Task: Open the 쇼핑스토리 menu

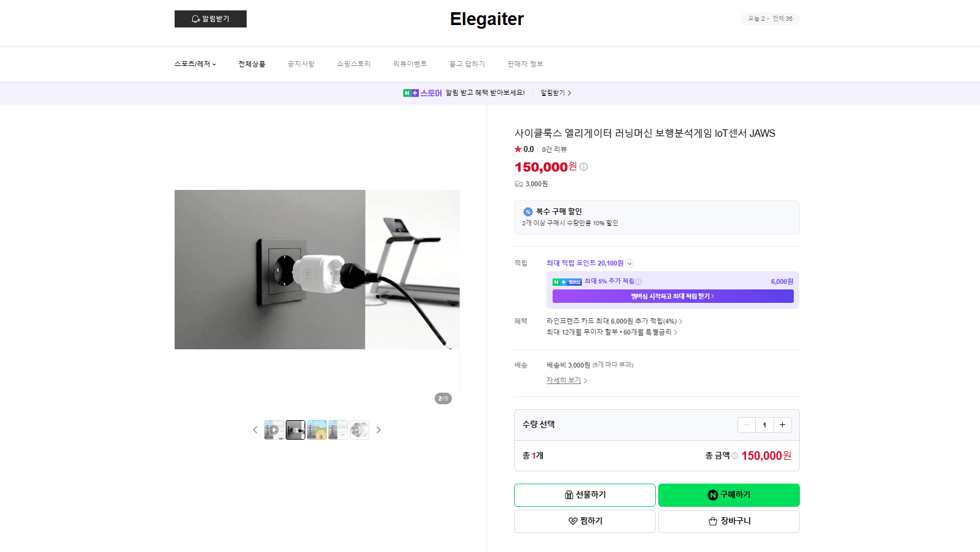Action: point(354,64)
